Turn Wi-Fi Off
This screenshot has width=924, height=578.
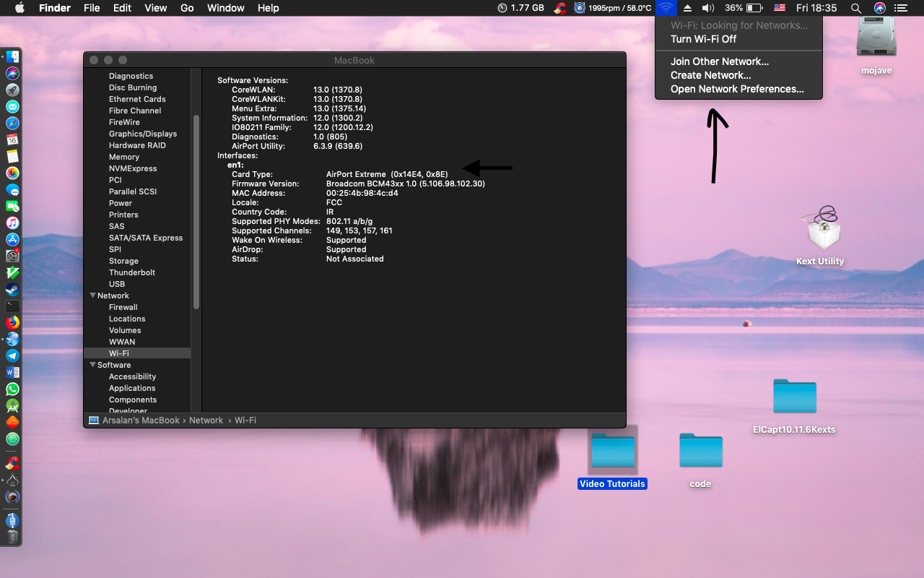click(x=738, y=39)
